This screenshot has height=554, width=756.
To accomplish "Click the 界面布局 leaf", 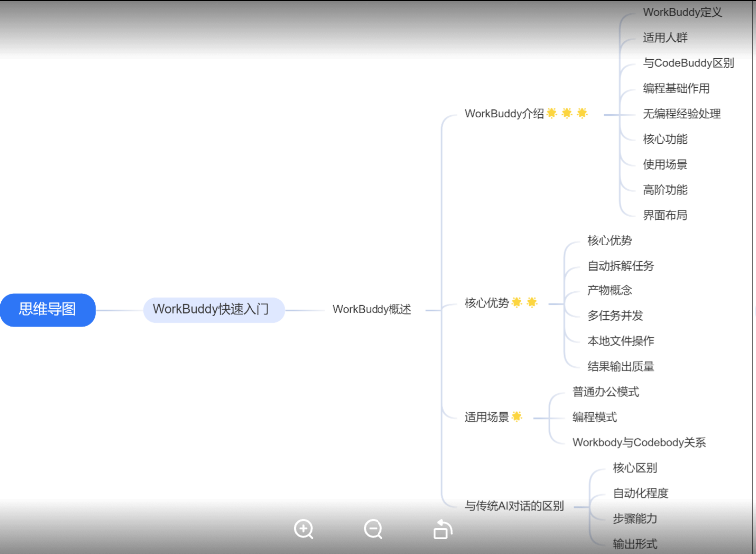I will pos(665,215).
